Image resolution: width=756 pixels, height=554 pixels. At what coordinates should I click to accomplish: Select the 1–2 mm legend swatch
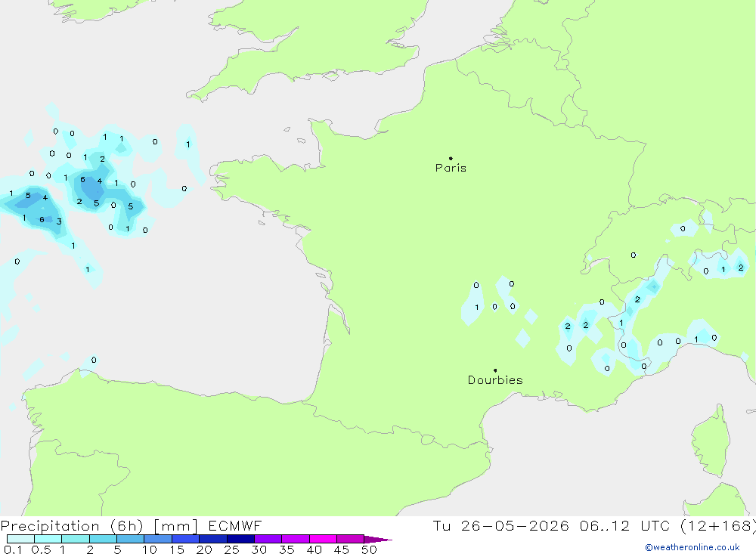pyautogui.click(x=76, y=539)
